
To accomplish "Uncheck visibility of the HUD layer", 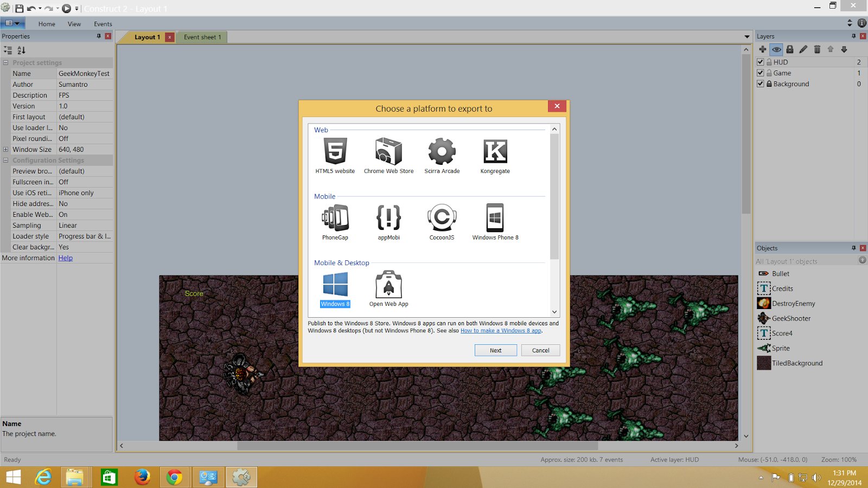I will [x=760, y=61].
